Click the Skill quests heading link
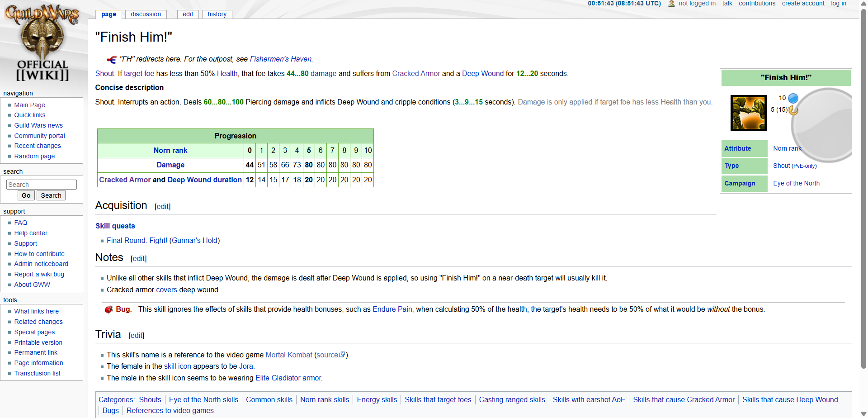The height and width of the screenshot is (418, 868). pyautogui.click(x=115, y=226)
